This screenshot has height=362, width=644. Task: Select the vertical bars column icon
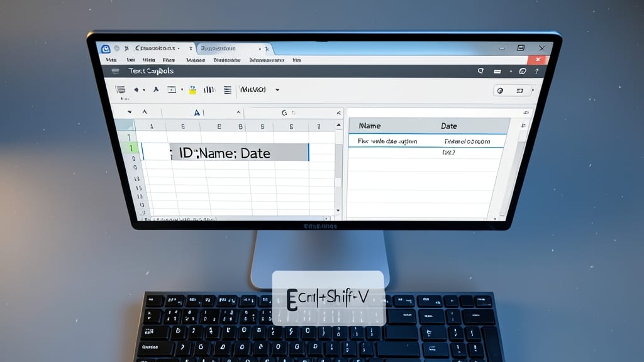pos(209,89)
